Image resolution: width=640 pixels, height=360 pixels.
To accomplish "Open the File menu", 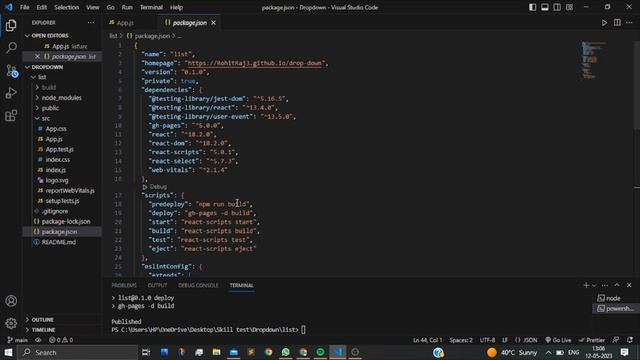I will [x=24, y=7].
